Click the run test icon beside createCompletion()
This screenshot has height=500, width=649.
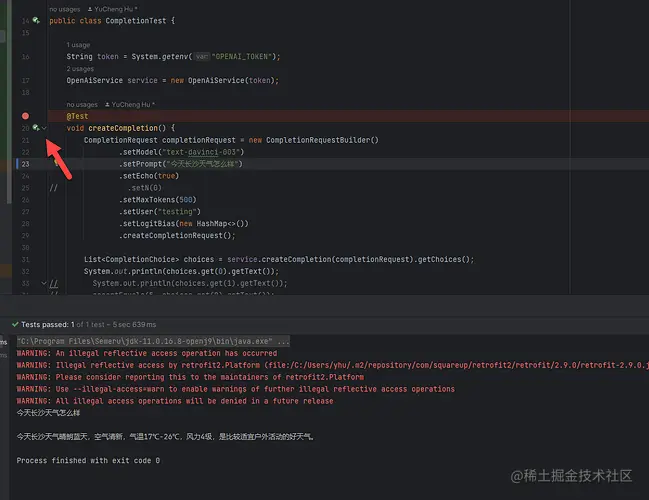tap(36, 128)
